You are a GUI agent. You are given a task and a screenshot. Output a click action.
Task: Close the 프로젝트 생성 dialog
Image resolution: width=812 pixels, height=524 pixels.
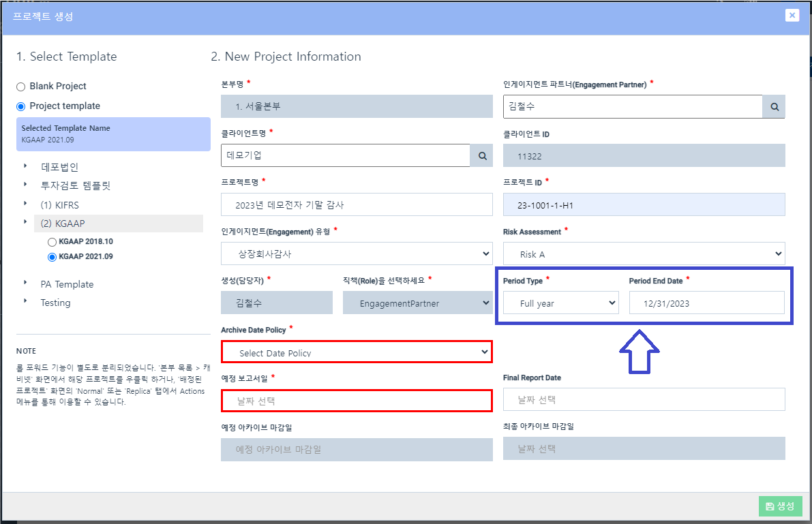click(792, 15)
